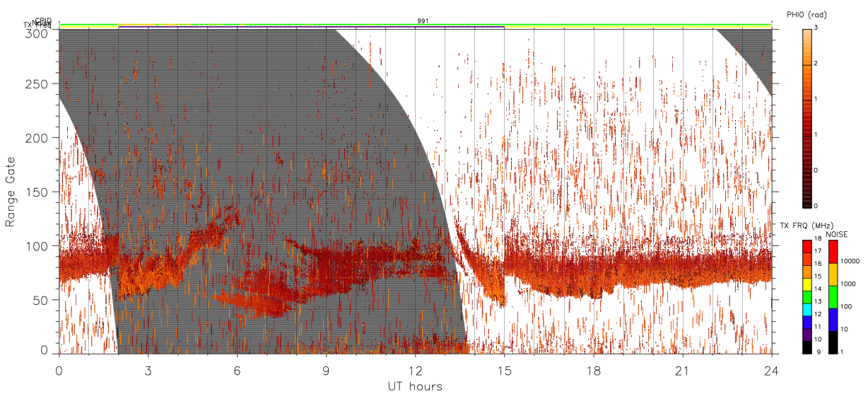868x401 pixels.
Task: Click x-axis tick label '21'
Action: (682, 371)
